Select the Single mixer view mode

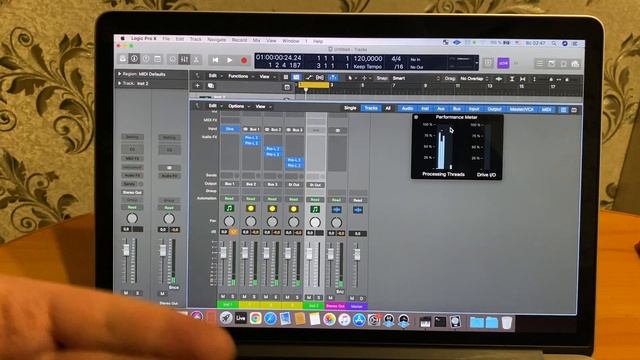pyautogui.click(x=350, y=108)
